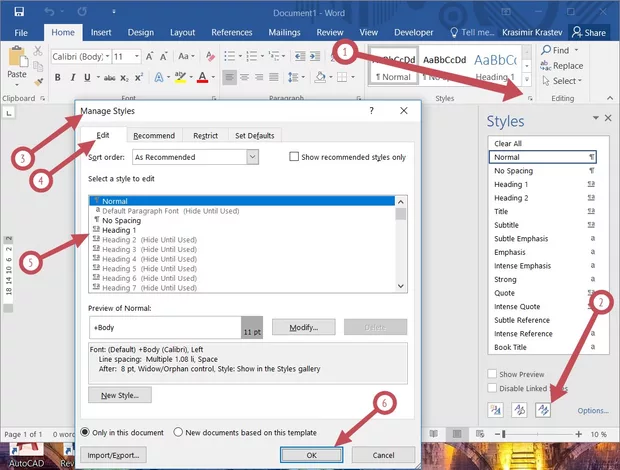
Task: Toggle Bold formatting in the ribbon
Action: coord(57,78)
